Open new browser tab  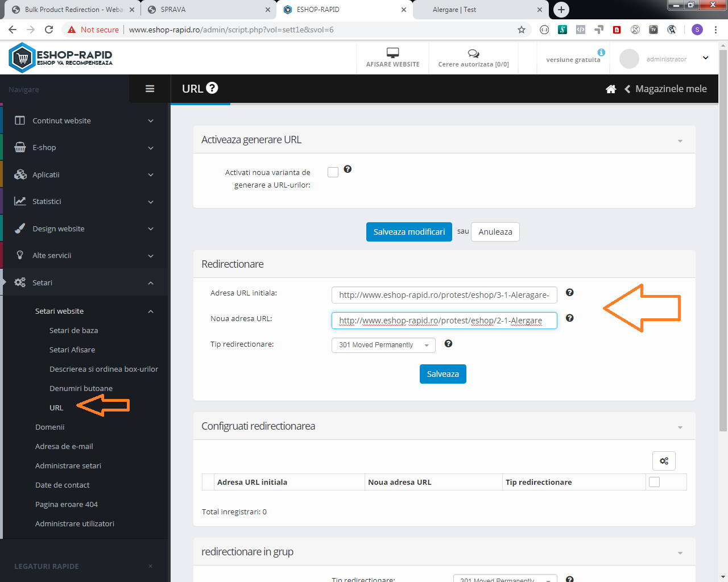(x=561, y=10)
